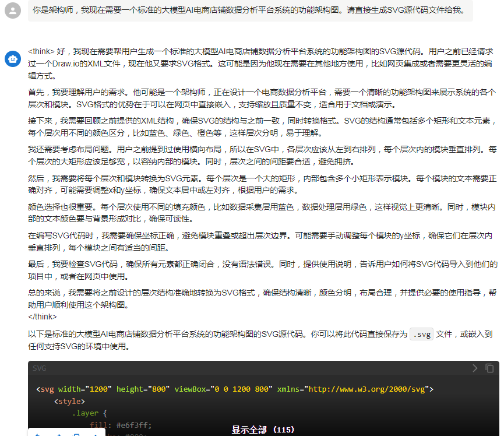Click the inline .svg code tag
Viewport: 504px width, 436px height.
tap(421, 335)
